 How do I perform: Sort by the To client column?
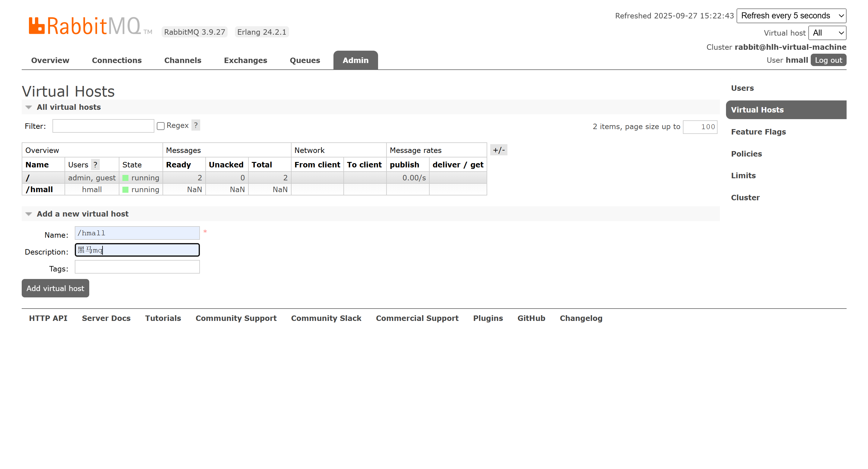tap(364, 165)
